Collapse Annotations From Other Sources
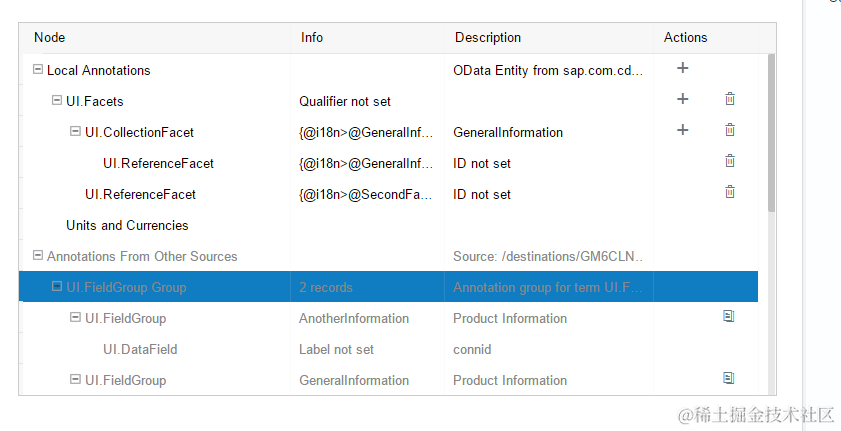 pyautogui.click(x=38, y=256)
